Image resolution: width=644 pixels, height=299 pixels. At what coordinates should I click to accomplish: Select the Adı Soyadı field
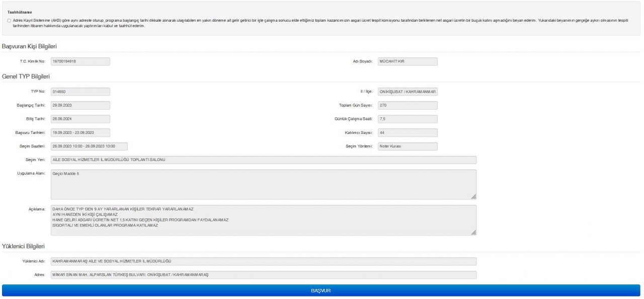tap(407, 61)
